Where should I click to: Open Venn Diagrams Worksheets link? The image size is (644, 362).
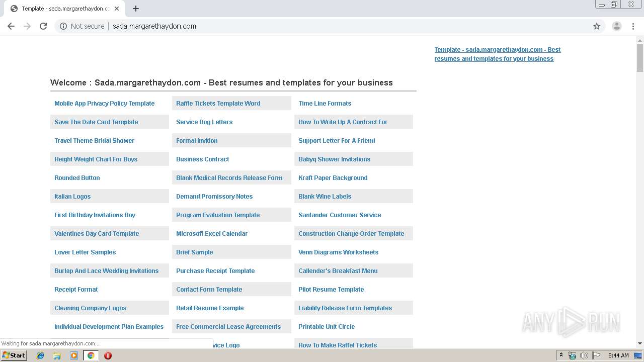pyautogui.click(x=338, y=252)
